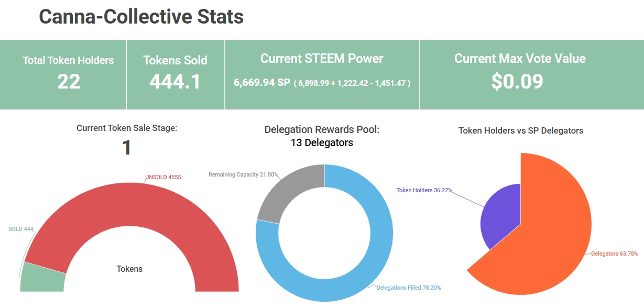Select the Tokens Sold label
Viewport: 644px width, 308px height.
pyautogui.click(x=175, y=60)
